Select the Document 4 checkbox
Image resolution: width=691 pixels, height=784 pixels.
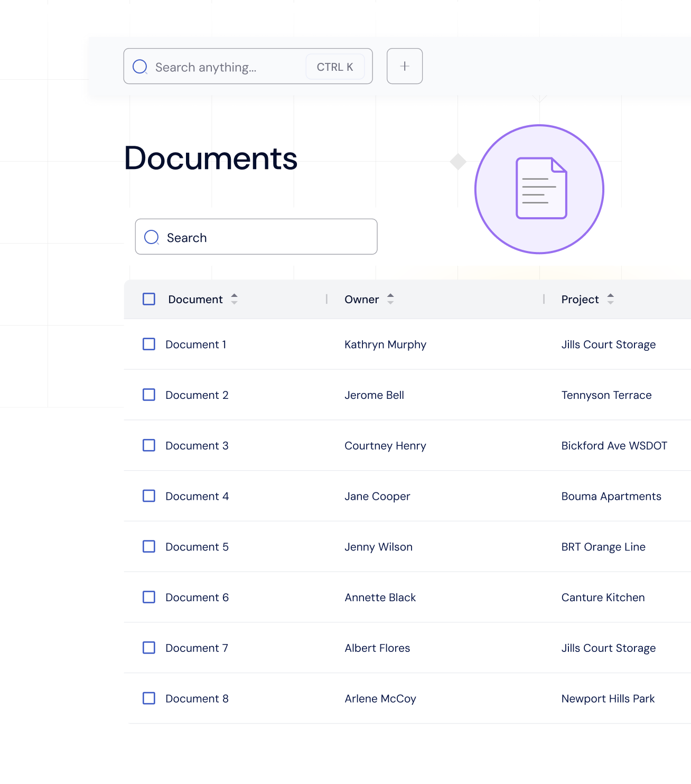click(x=149, y=496)
